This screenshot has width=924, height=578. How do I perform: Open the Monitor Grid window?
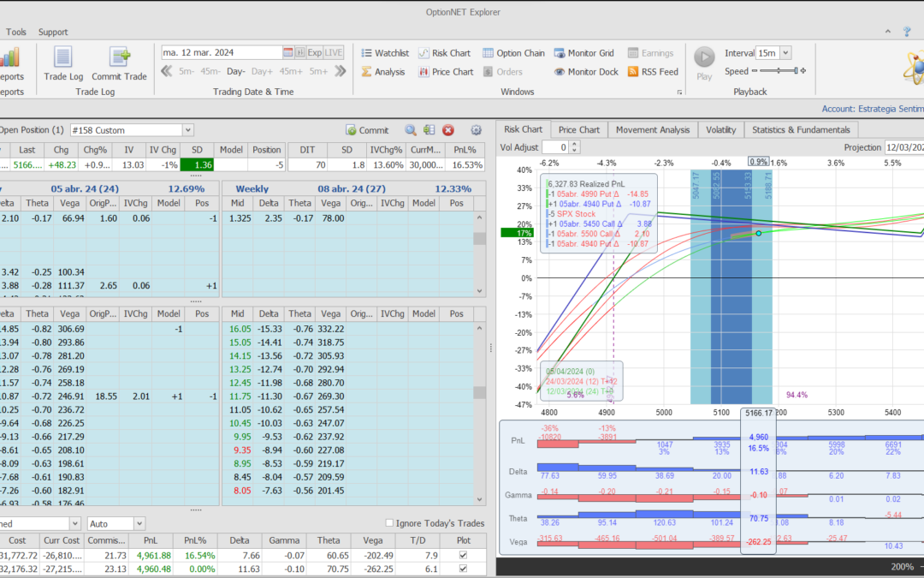[585, 53]
